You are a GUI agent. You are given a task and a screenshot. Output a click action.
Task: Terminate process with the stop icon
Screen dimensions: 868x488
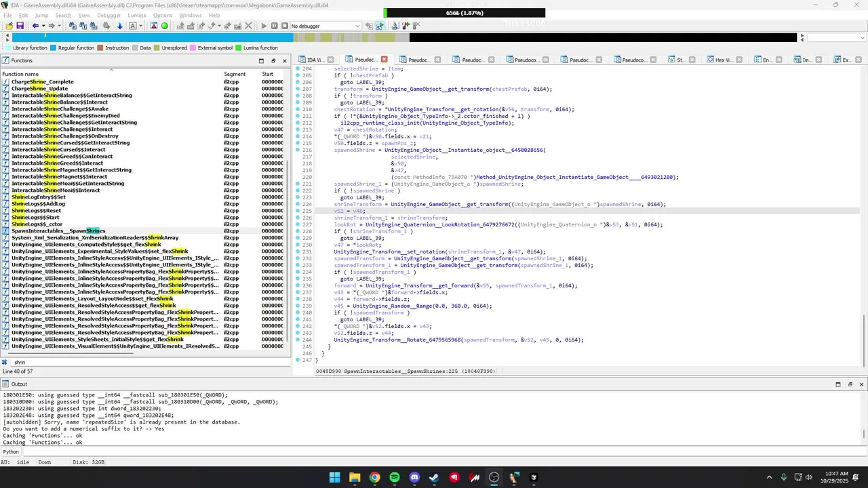tap(285, 26)
